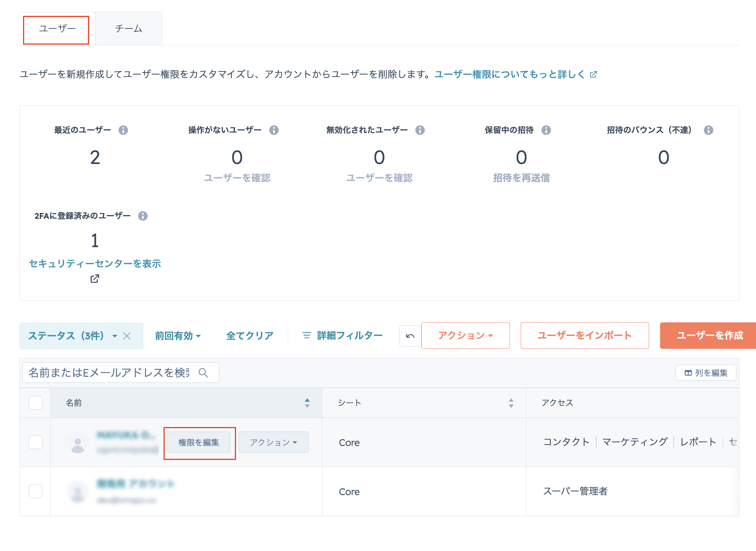Open the ユーザー tab

(57, 29)
